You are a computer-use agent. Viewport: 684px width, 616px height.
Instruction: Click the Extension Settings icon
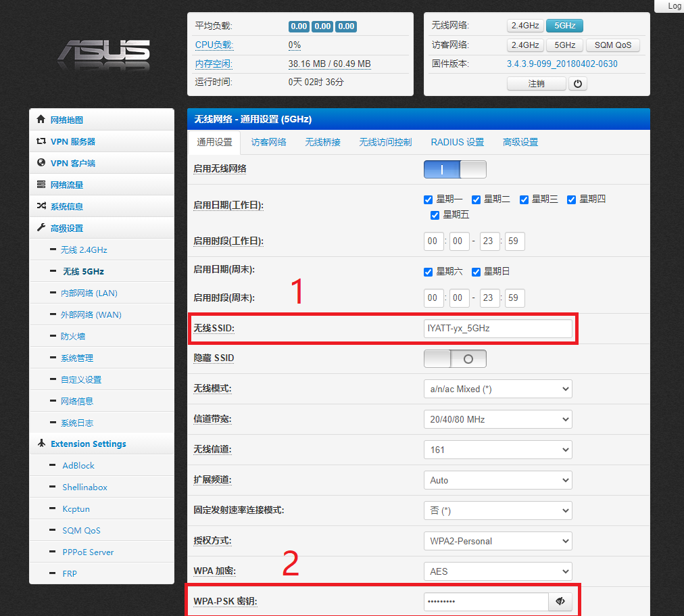(41, 444)
